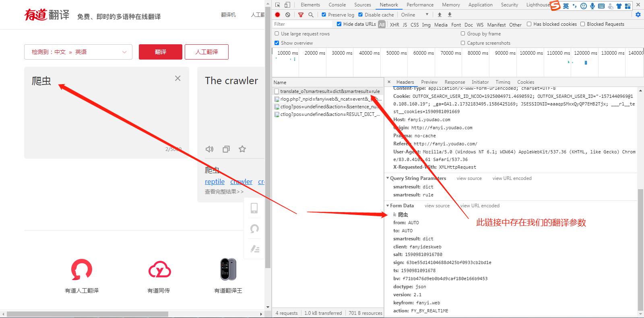Screen dimensions: 644x318
Task: Click the red 翻译 translate button
Action: (161, 52)
